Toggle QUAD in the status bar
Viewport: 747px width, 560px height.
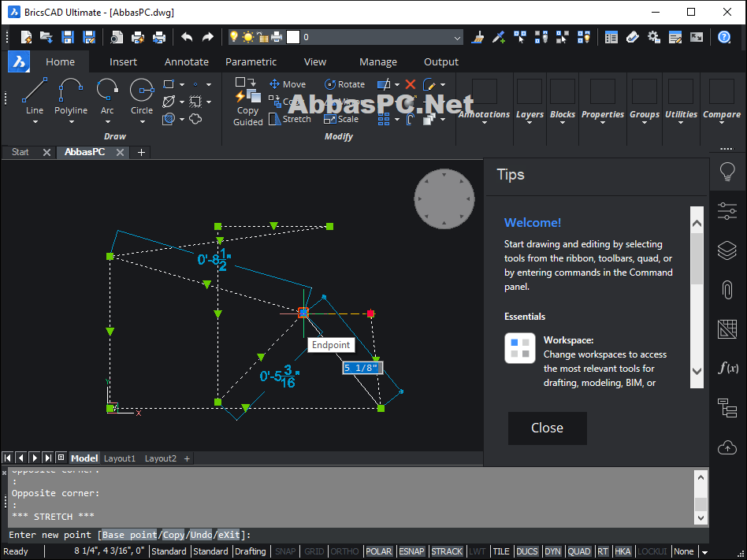579,551
